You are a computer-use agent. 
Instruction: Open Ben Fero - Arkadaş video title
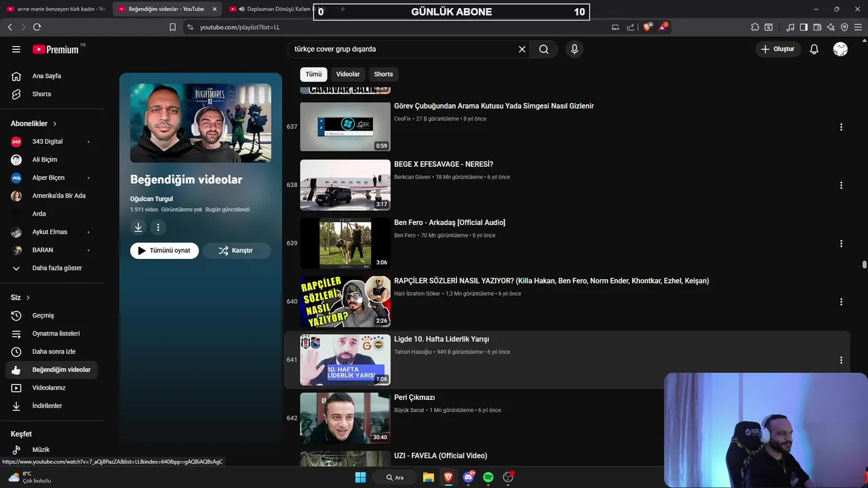point(450,222)
